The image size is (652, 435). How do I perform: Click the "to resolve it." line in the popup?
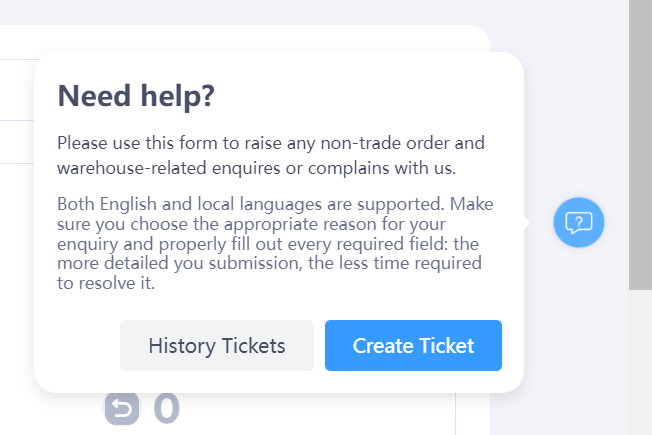pyautogui.click(x=104, y=283)
